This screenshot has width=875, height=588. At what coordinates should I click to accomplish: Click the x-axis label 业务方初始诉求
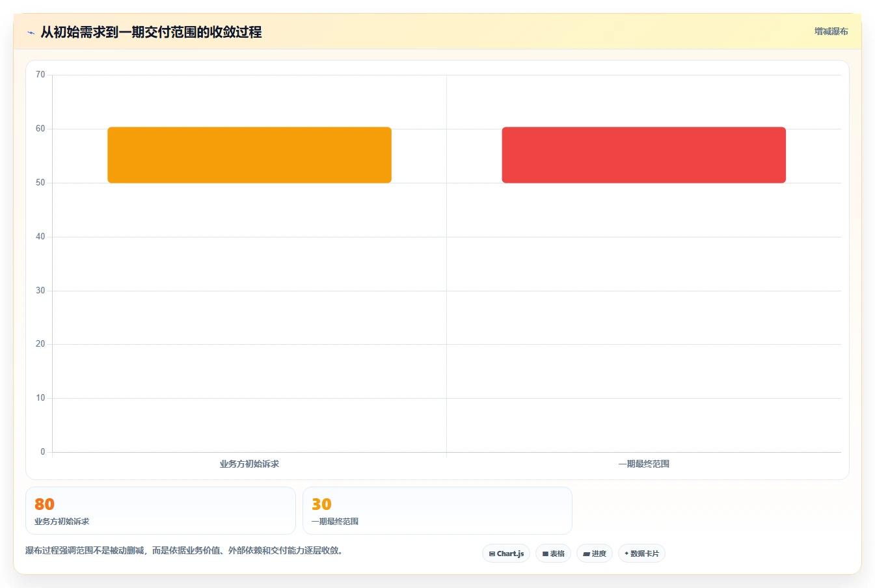pyautogui.click(x=249, y=464)
